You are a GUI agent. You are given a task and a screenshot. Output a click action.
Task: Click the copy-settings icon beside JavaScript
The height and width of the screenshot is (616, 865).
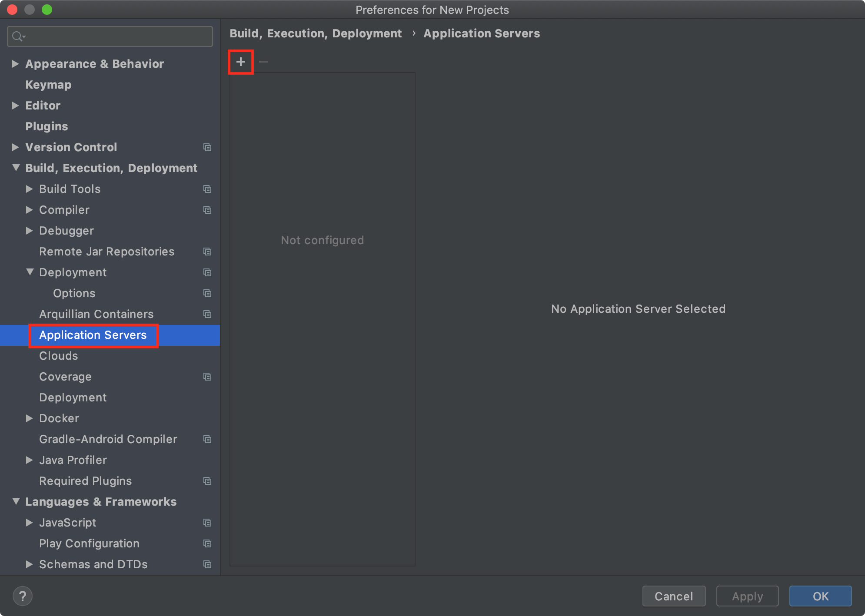[x=207, y=523]
